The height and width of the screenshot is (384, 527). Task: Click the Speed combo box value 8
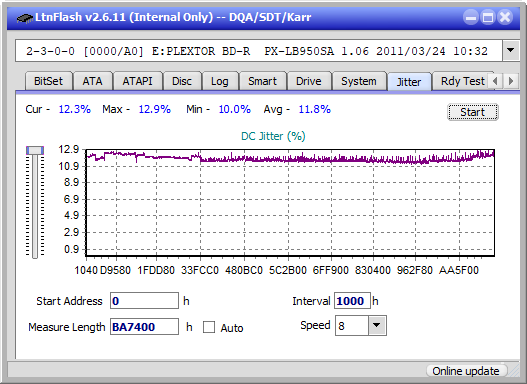[x=352, y=326]
